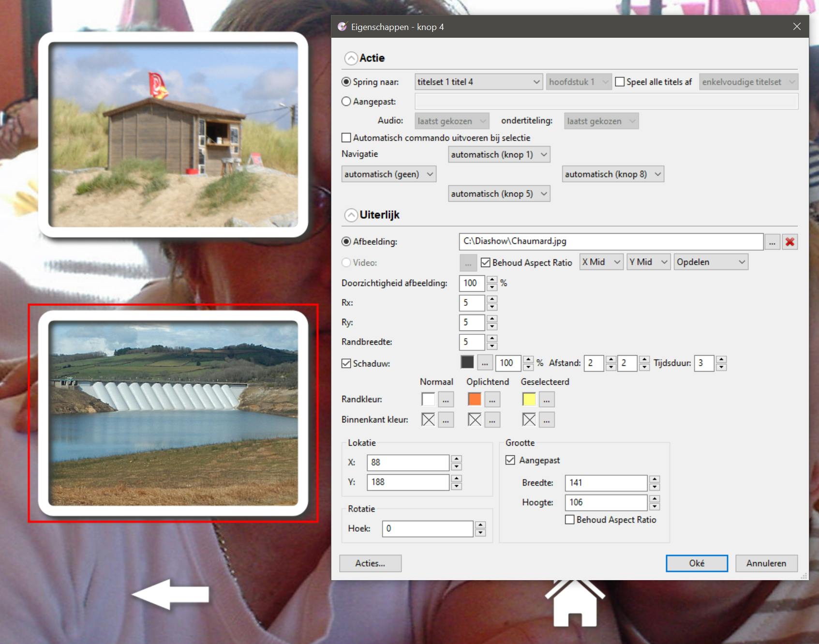This screenshot has width=819, height=644.
Task: Click the Doorzichtigheid afbeelding spinner arrows
Action: (x=492, y=284)
